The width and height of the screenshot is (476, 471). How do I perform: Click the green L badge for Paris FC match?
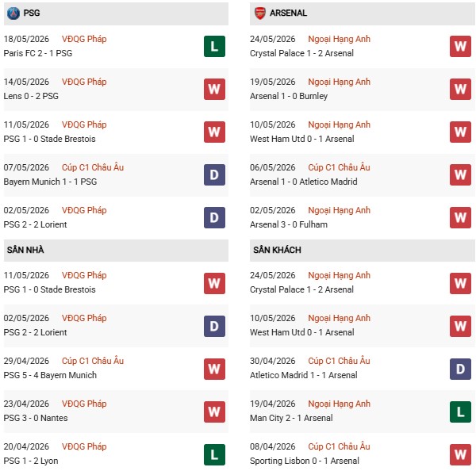[x=214, y=47]
